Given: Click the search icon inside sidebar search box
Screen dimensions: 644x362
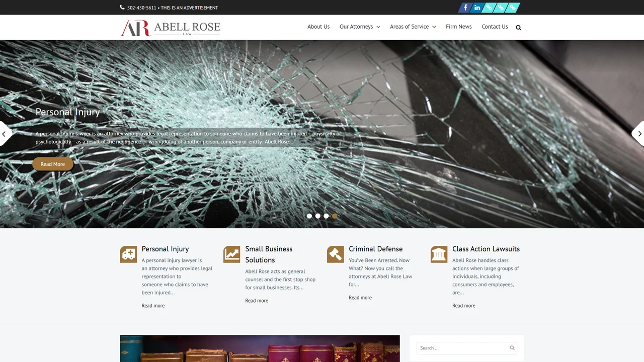Looking at the screenshot, I should point(512,348).
